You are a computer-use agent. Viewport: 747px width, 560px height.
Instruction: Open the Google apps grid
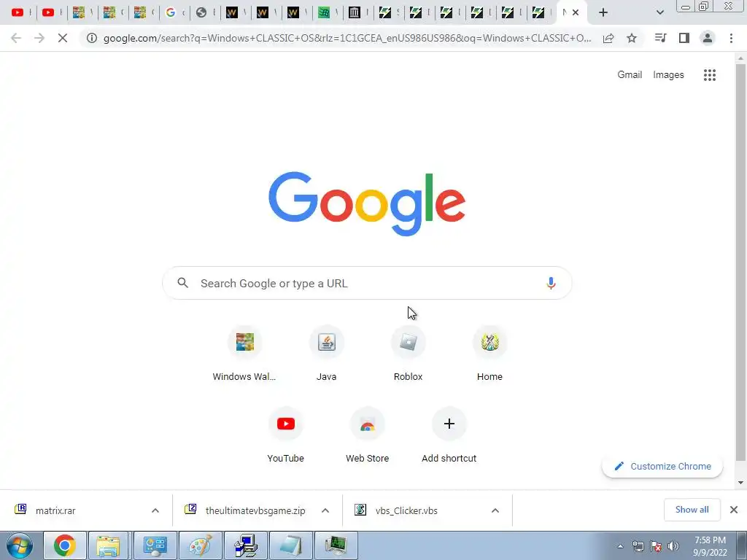[709, 75]
